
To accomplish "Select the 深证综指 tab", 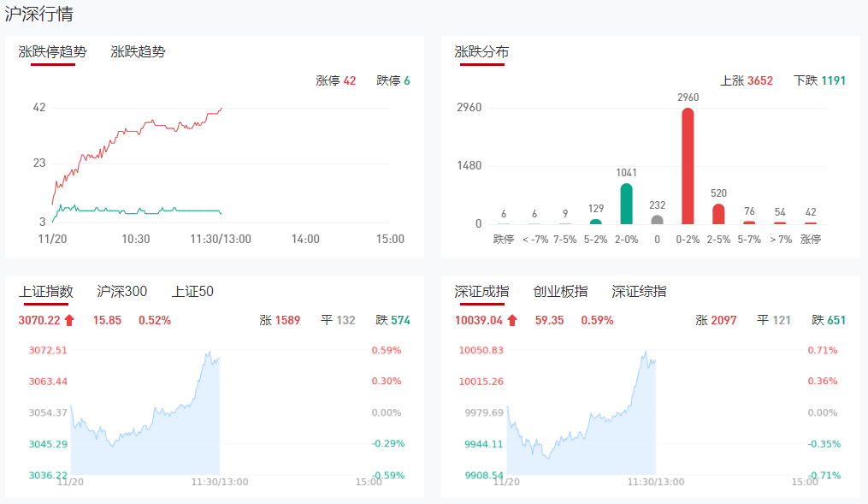I will (639, 292).
